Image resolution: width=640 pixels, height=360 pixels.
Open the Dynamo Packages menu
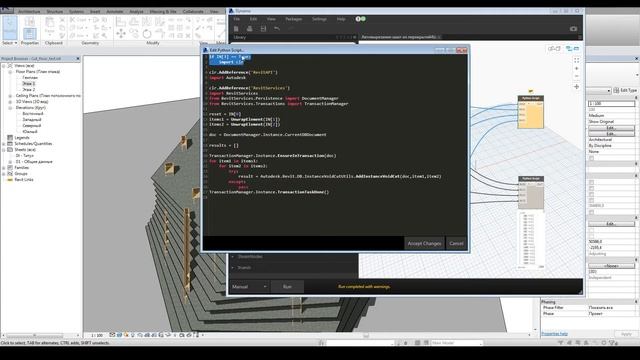293,19
